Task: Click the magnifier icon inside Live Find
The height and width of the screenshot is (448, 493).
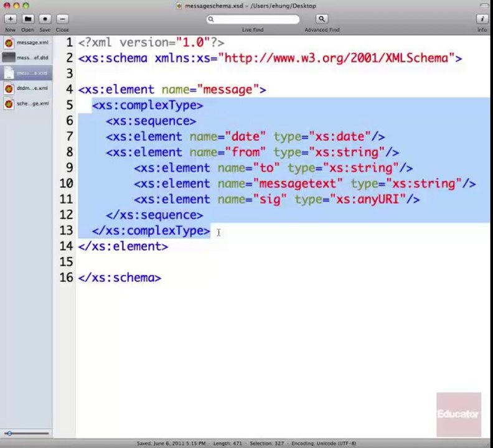Action: pyautogui.click(x=211, y=19)
